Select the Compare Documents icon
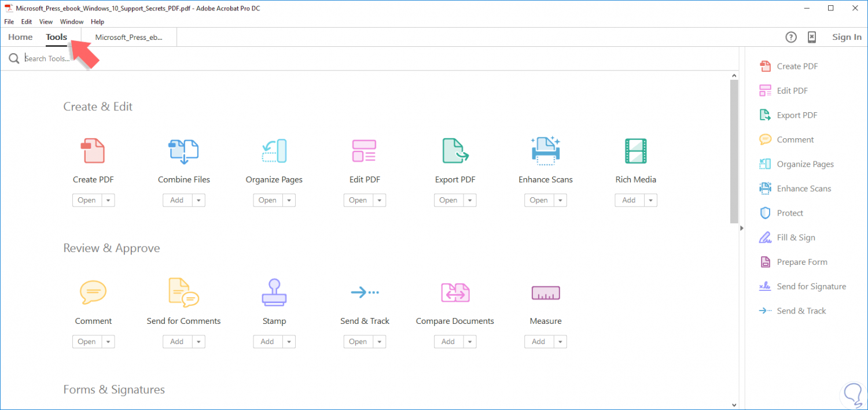 pyautogui.click(x=455, y=293)
